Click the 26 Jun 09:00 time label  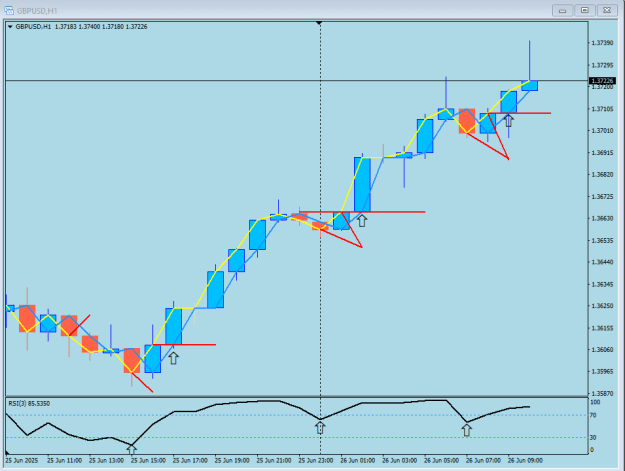click(525, 461)
